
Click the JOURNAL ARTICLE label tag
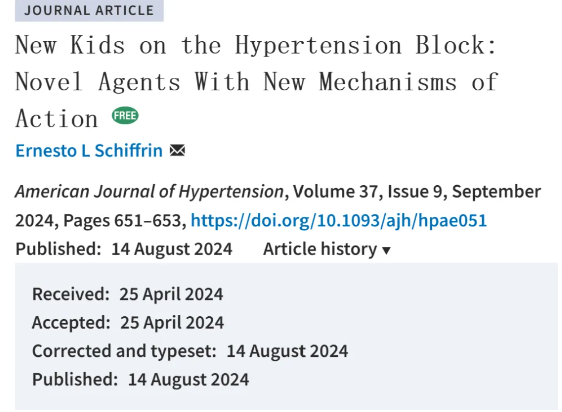pos(89,10)
